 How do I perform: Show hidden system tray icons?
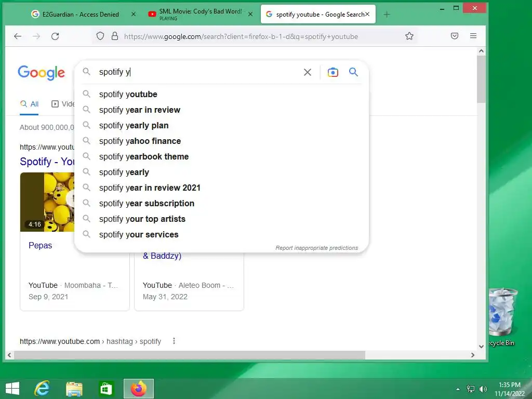click(x=458, y=389)
